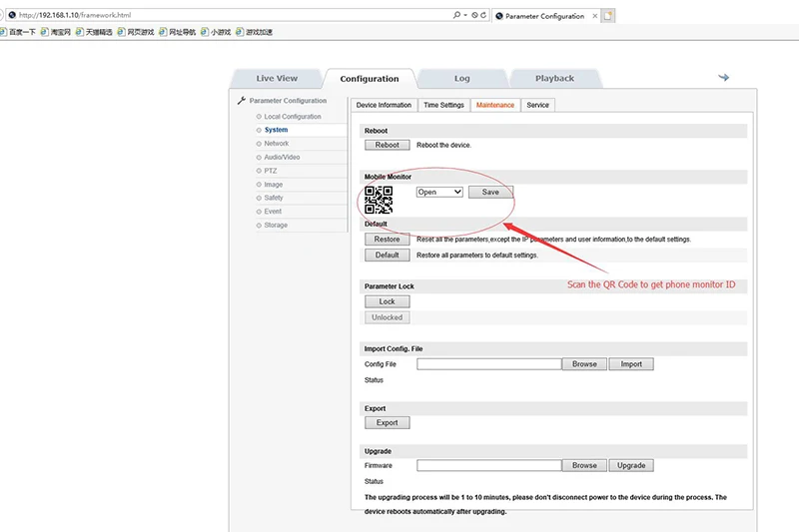
Task: Close the Parameter Configuration browser tab
Action: (594, 16)
